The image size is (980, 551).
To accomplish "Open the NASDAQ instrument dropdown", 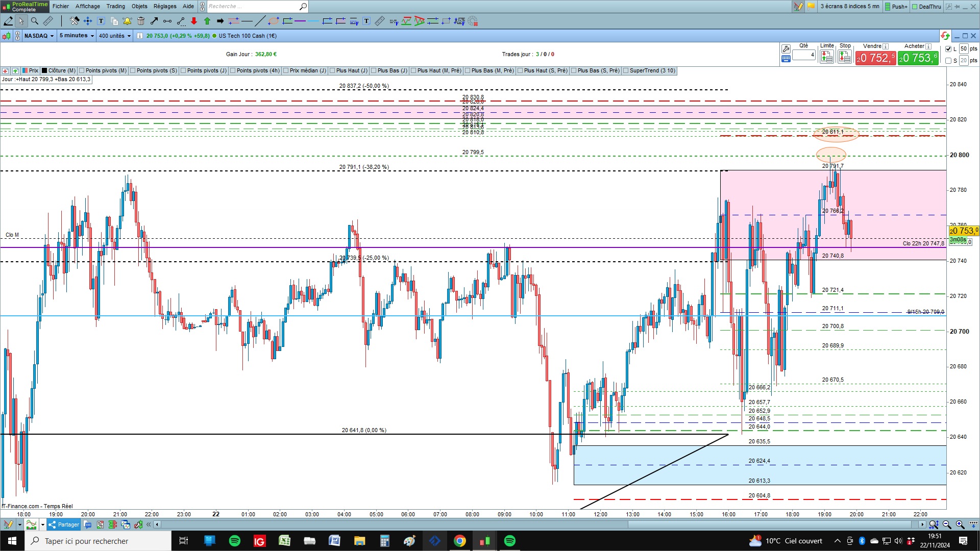I will tap(39, 36).
